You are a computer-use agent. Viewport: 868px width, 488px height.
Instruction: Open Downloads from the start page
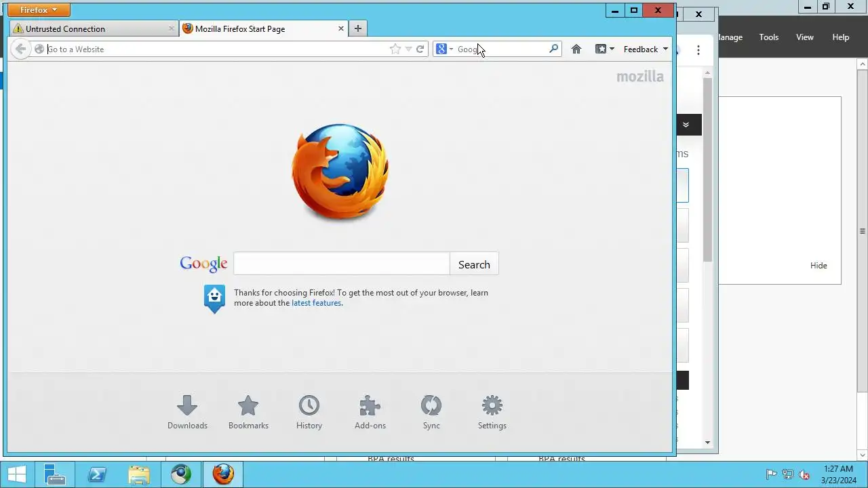pyautogui.click(x=187, y=413)
